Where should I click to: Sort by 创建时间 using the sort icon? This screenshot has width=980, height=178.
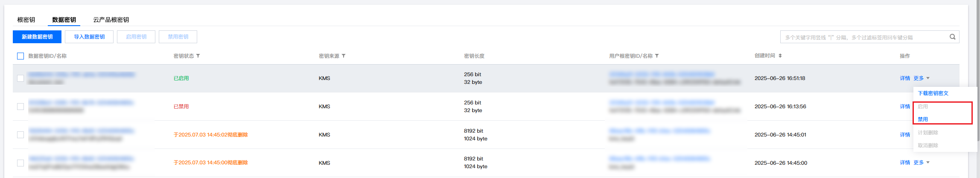point(780,56)
